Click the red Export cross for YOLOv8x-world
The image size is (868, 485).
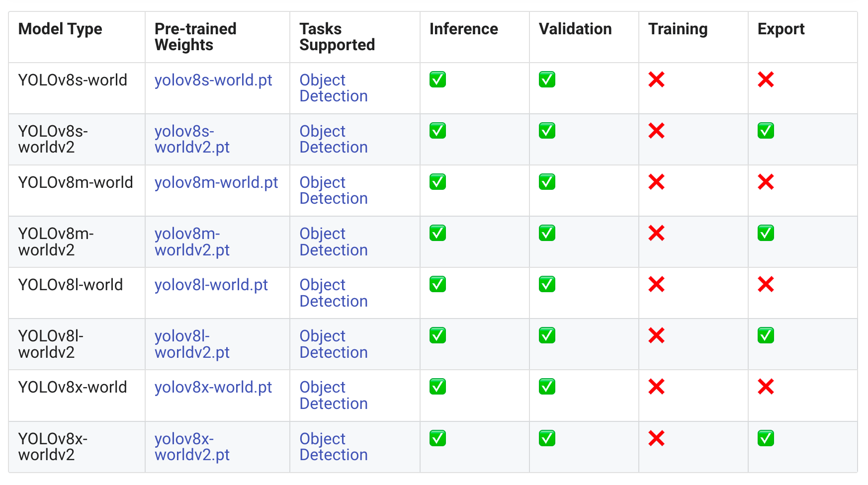click(766, 387)
